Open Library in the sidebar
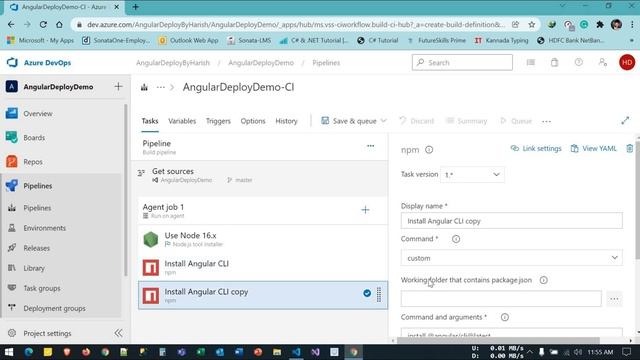 [x=34, y=268]
